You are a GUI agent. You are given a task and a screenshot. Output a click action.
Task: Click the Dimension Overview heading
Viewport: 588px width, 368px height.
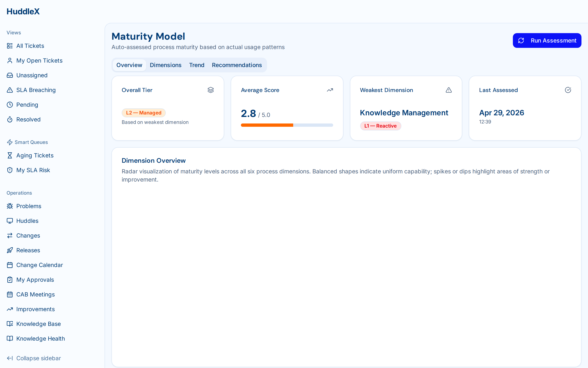(154, 161)
